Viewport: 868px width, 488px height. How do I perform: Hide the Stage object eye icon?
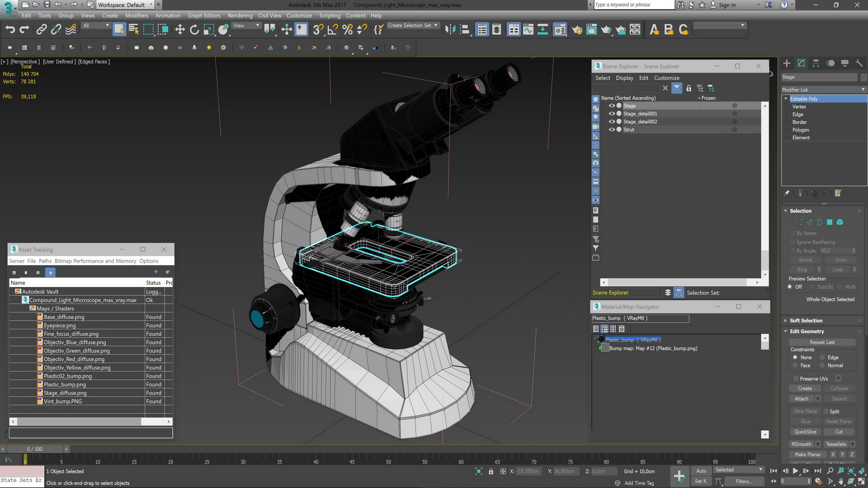pos(612,106)
